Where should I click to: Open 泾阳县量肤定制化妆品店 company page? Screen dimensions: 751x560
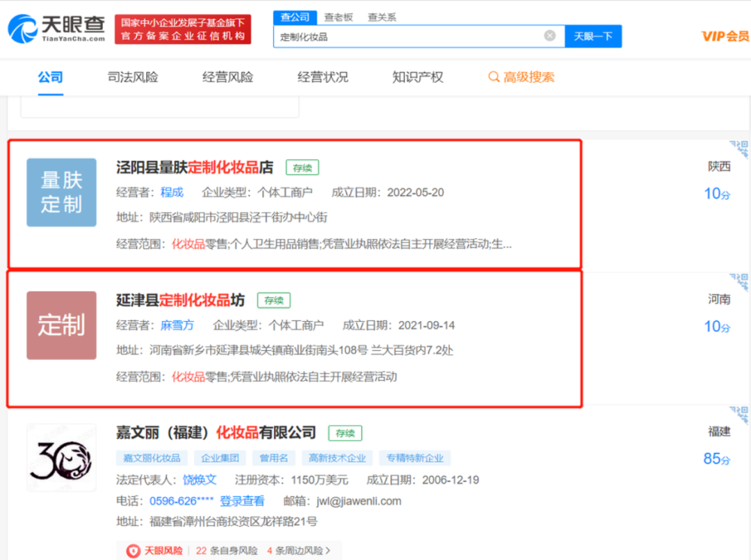[x=195, y=167]
